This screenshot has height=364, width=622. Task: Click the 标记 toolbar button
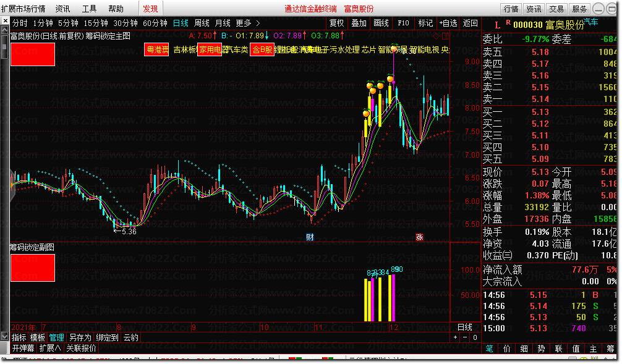(x=425, y=23)
